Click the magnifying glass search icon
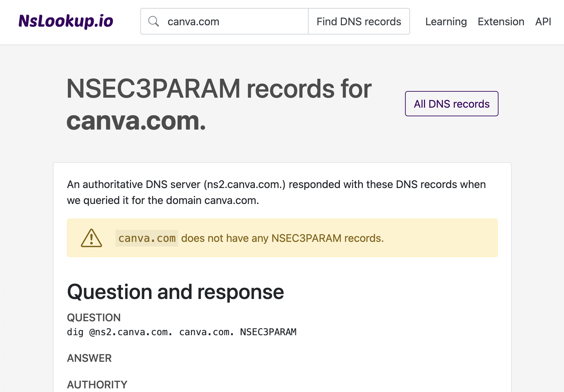The image size is (564, 392). point(154,21)
